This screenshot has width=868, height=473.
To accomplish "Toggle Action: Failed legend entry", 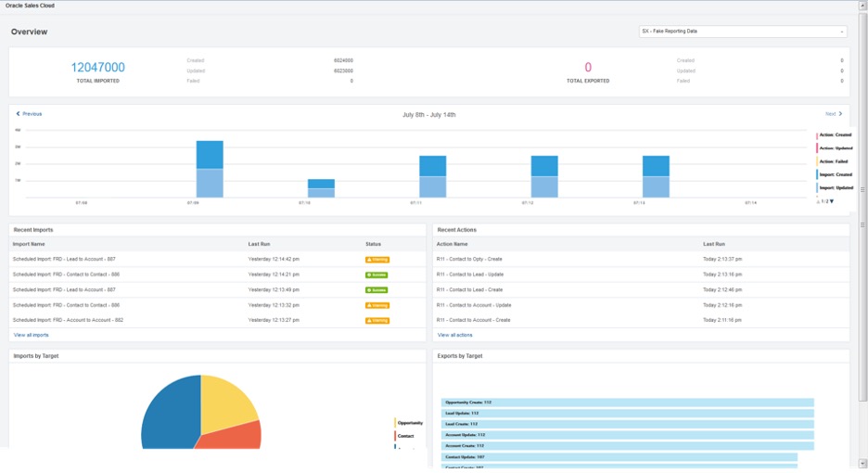I will pos(832,161).
